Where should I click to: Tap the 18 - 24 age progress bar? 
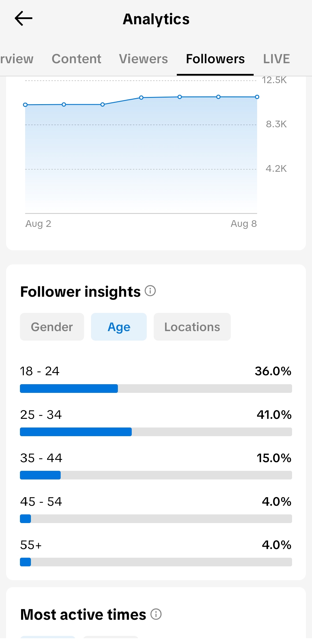point(156,389)
